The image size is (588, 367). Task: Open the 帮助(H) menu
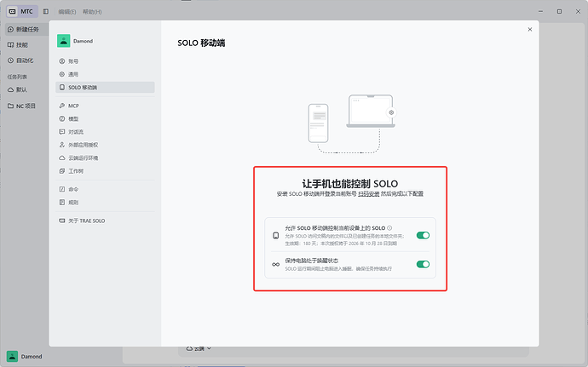(x=92, y=12)
